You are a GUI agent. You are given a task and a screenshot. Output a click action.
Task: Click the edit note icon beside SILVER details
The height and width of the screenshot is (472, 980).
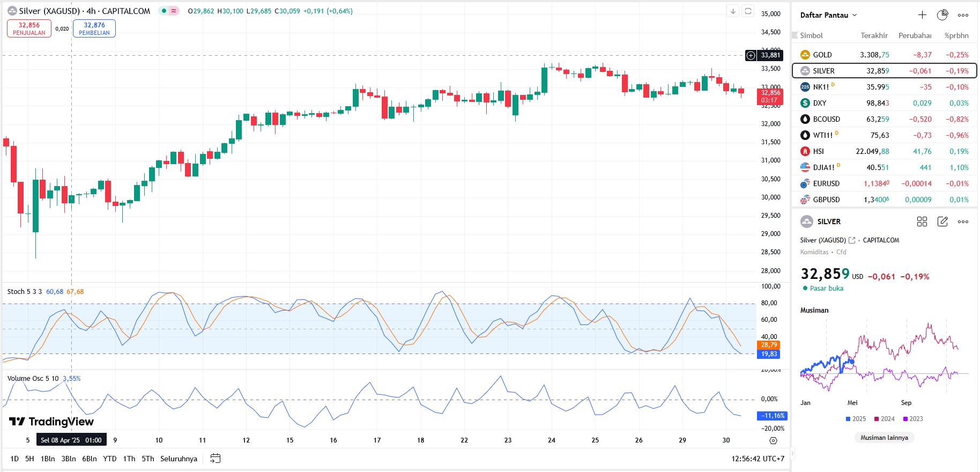coord(942,222)
